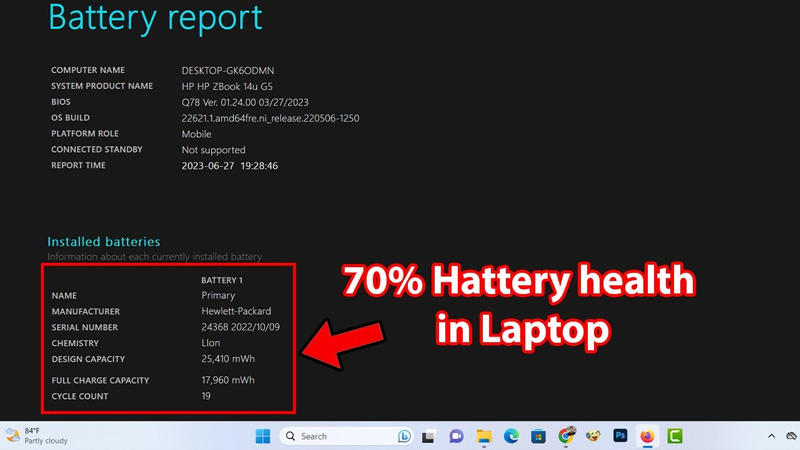Open the Microsoft Store taskbar icon

pos(538,436)
